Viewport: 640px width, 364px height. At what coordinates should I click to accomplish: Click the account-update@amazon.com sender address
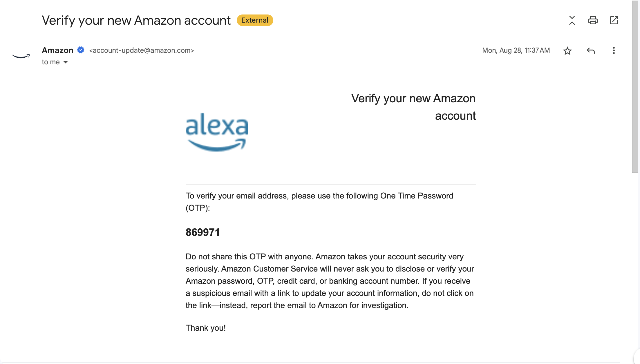tap(142, 50)
